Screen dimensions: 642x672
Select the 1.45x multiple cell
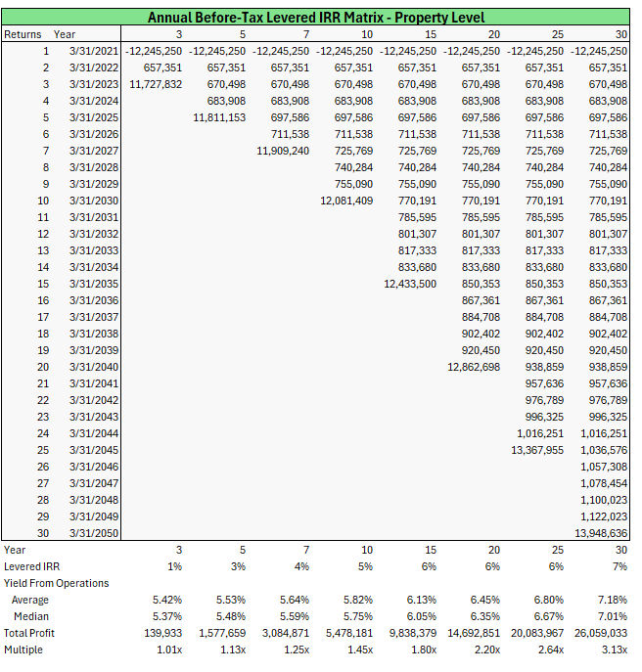coord(360,650)
